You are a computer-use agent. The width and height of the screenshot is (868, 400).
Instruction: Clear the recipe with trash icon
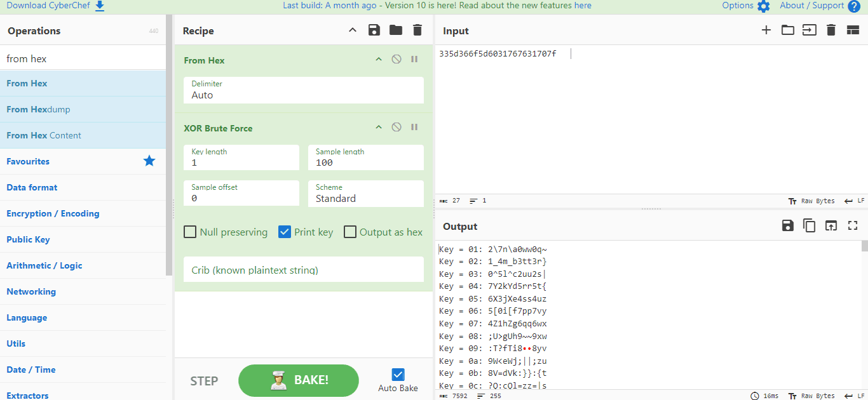pyautogui.click(x=417, y=30)
